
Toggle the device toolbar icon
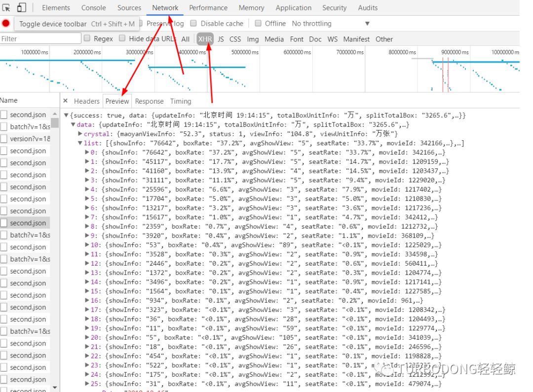click(x=21, y=7)
